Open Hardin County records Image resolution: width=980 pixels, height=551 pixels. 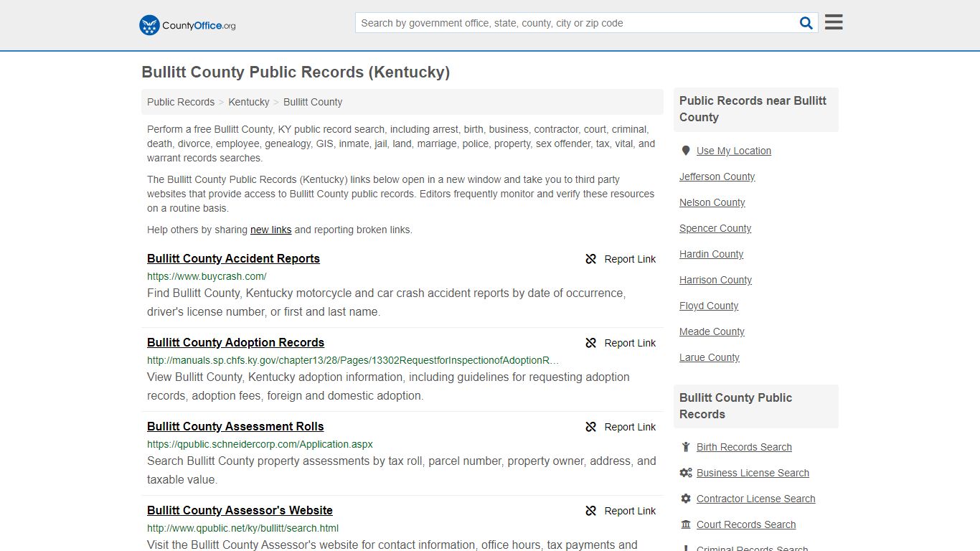click(x=711, y=254)
